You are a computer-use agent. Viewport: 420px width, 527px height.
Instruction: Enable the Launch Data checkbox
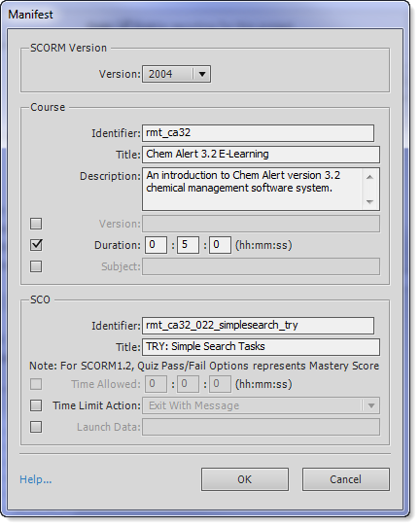click(36, 427)
